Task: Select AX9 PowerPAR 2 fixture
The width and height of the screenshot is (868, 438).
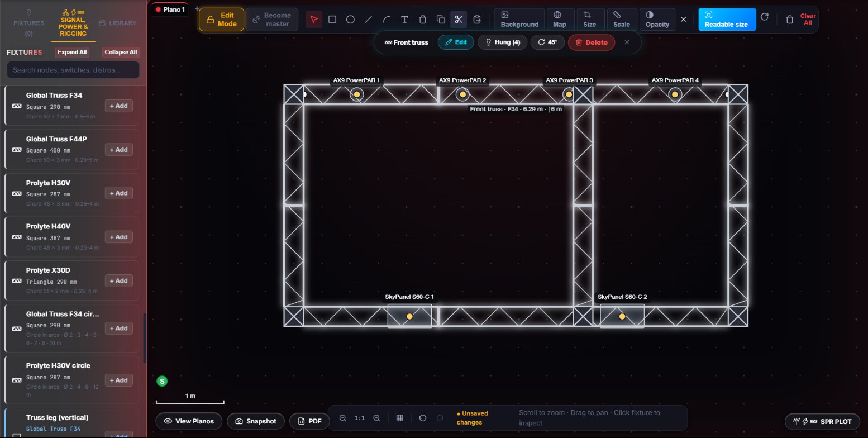Action: pyautogui.click(x=462, y=94)
